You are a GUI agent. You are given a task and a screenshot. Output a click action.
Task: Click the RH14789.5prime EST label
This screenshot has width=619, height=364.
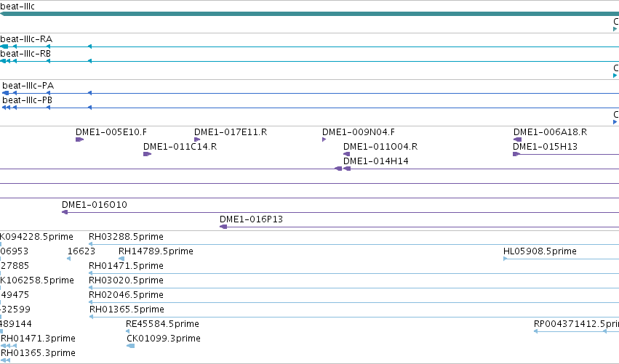tap(156, 251)
